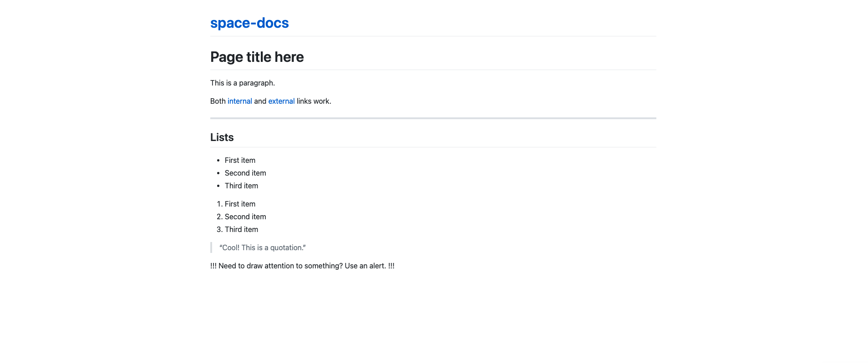Click the divider under Page title here
The height and width of the screenshot is (363, 868).
433,70
